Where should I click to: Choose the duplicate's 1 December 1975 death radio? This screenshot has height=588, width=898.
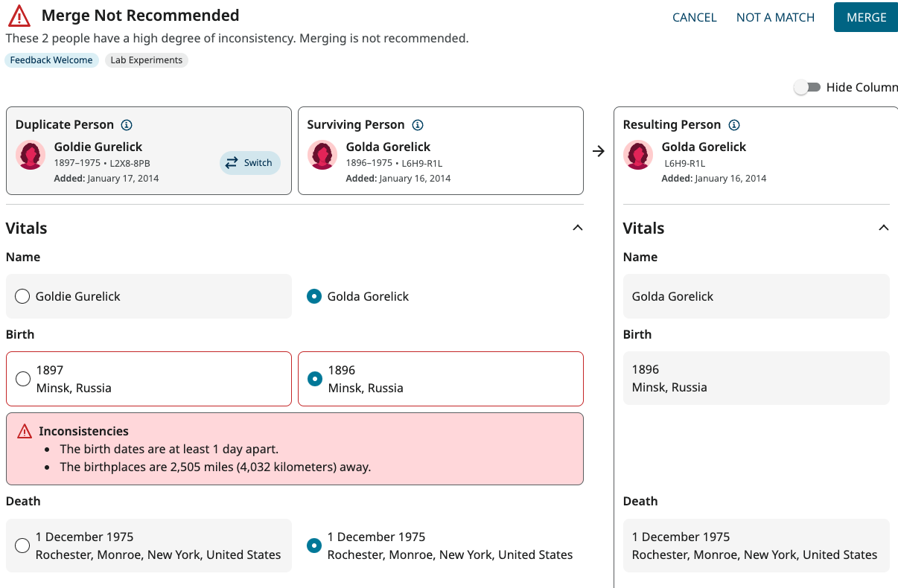point(22,546)
